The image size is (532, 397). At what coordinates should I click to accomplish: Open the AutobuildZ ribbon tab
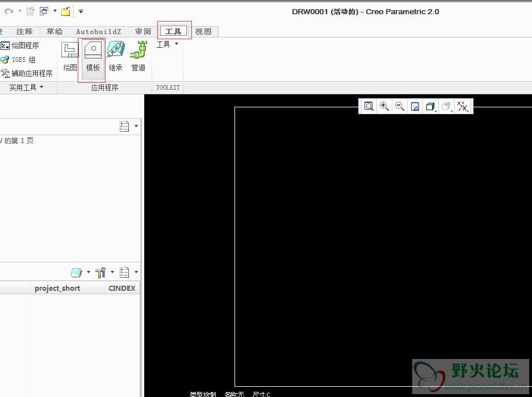point(98,32)
